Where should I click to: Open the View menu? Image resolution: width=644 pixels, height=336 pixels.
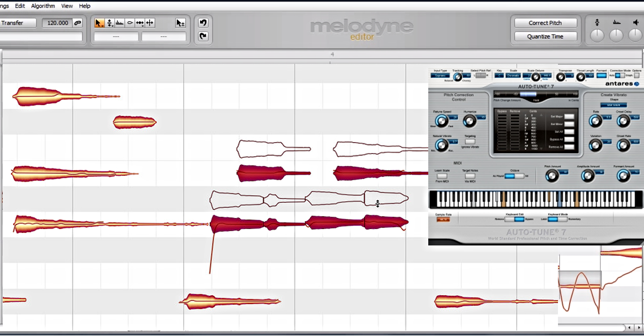tap(67, 6)
